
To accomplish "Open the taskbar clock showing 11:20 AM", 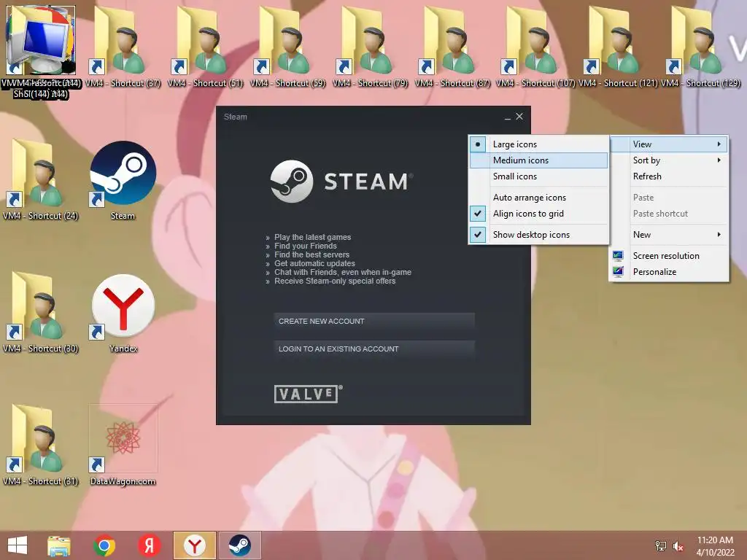I will pos(715,546).
